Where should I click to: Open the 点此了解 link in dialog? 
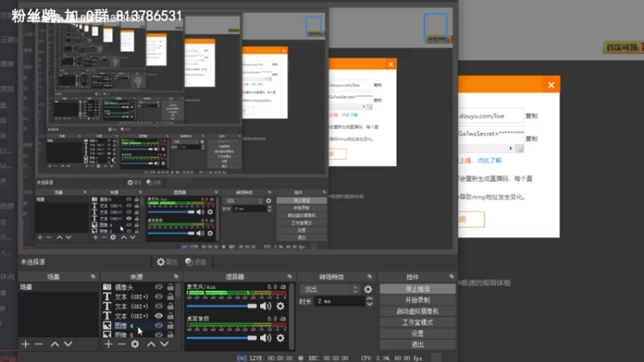(x=489, y=160)
